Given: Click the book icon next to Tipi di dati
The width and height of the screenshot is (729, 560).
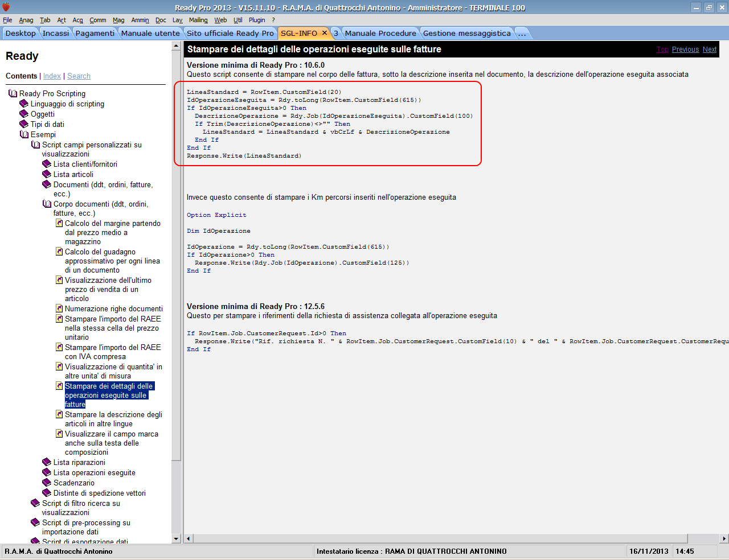Looking at the screenshot, I should coord(24,124).
